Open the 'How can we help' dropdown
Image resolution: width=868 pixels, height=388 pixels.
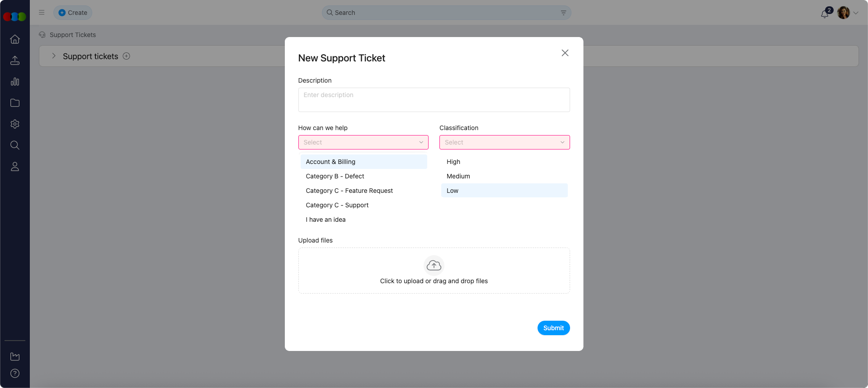coord(363,142)
